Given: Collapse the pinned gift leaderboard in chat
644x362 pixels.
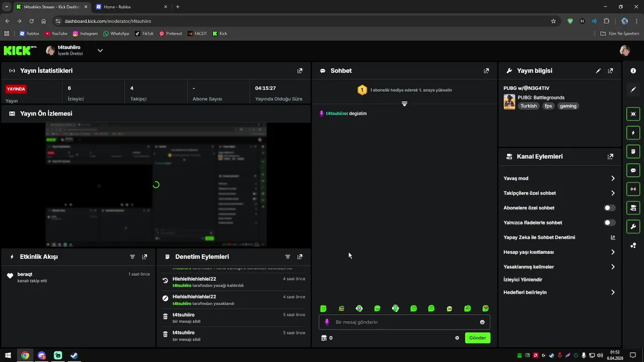Looking at the screenshot, I should tap(405, 104).
